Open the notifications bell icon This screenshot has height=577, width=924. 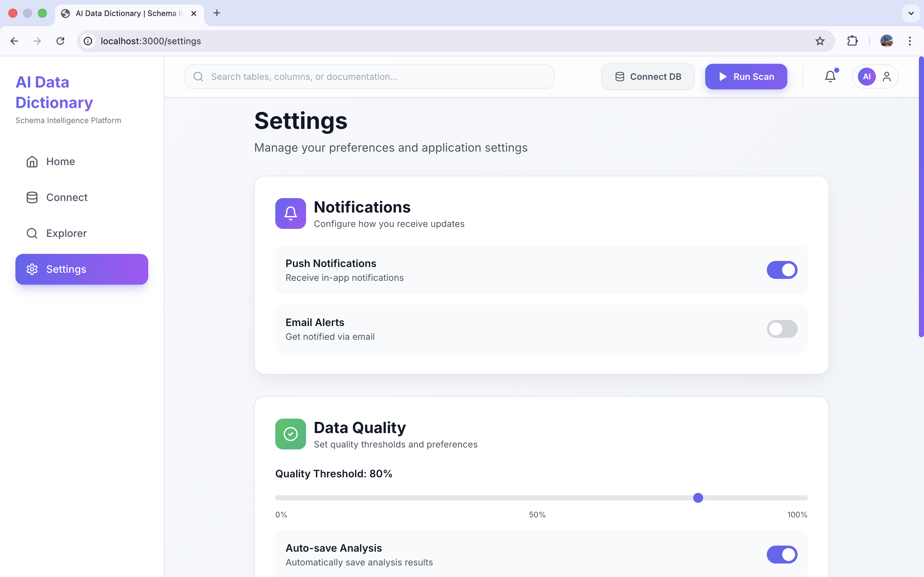[830, 76]
